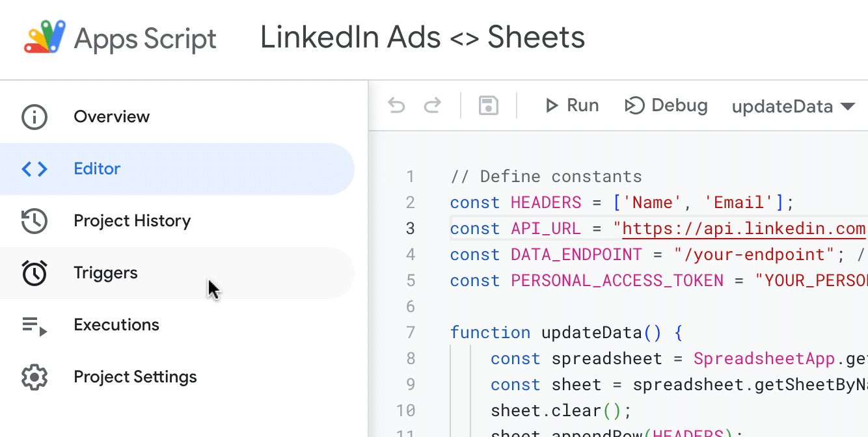Image resolution: width=868 pixels, height=437 pixels.
Task: Click 'const sheet' on line 9
Action: coord(546,385)
